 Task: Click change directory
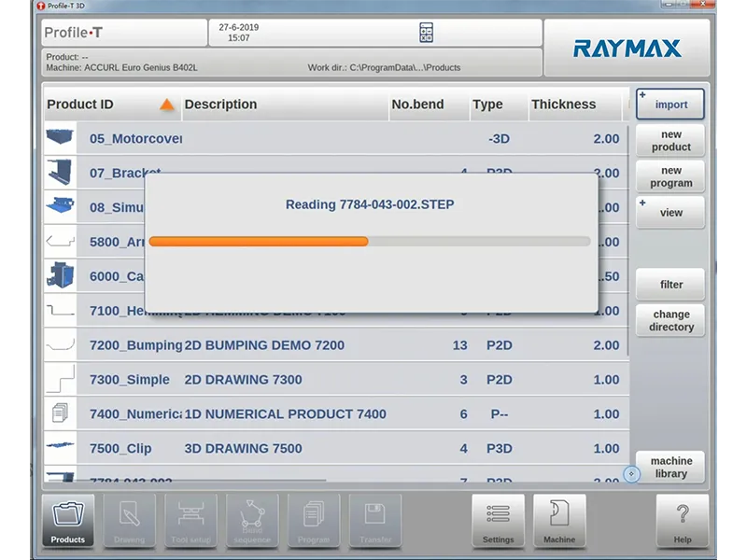click(670, 320)
